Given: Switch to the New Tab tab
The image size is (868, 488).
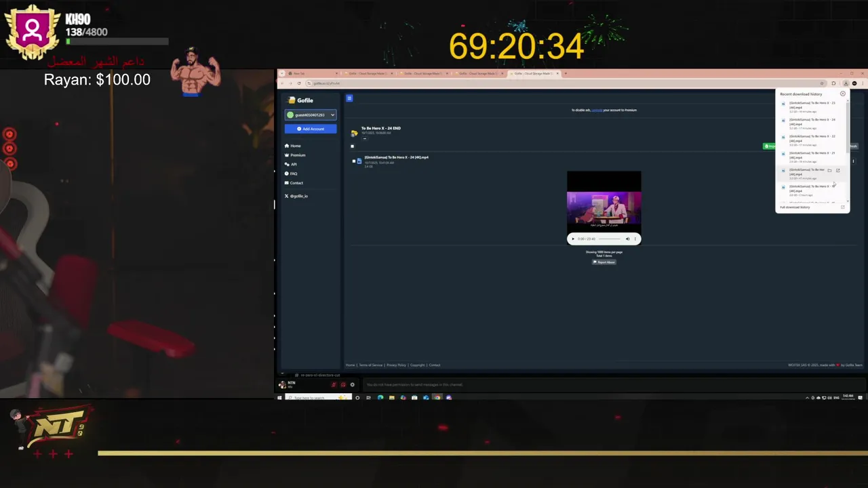Looking at the screenshot, I should [313, 73].
